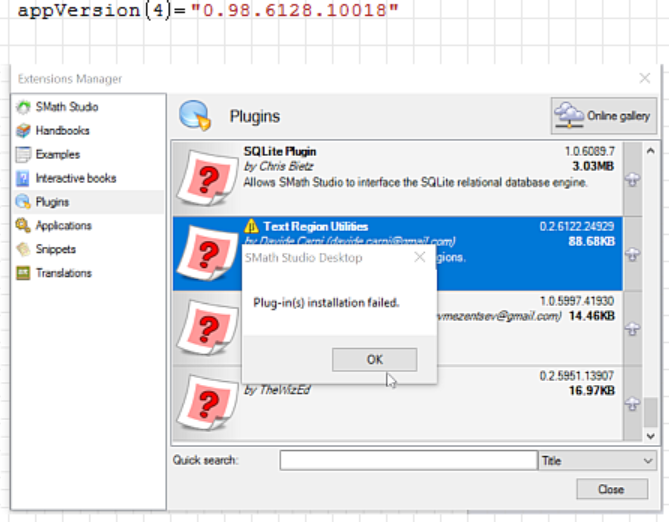The image size is (669, 522).
Task: Open Interactive books in the sidebar
Action: [75, 178]
